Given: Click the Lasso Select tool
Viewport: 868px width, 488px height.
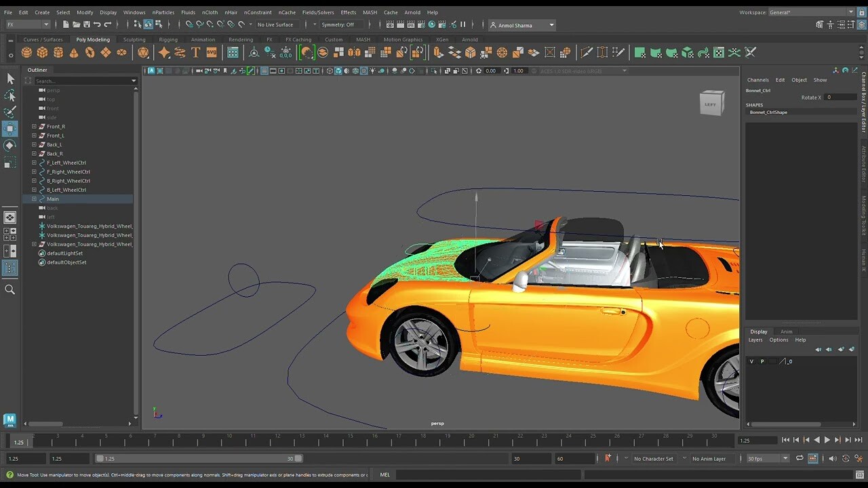Looking at the screenshot, I should [10, 96].
